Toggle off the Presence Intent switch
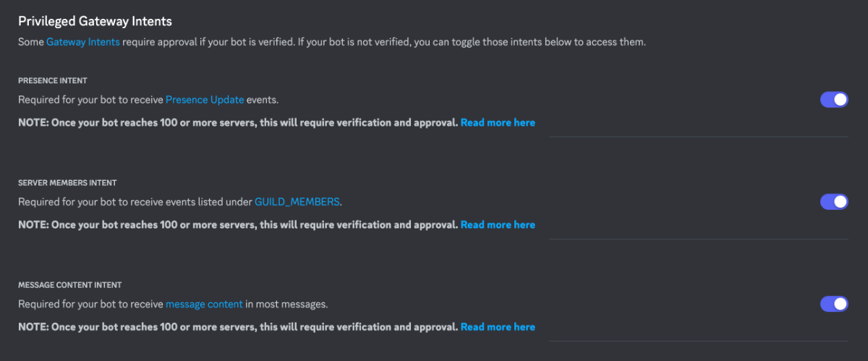This screenshot has width=868, height=361. [x=834, y=100]
